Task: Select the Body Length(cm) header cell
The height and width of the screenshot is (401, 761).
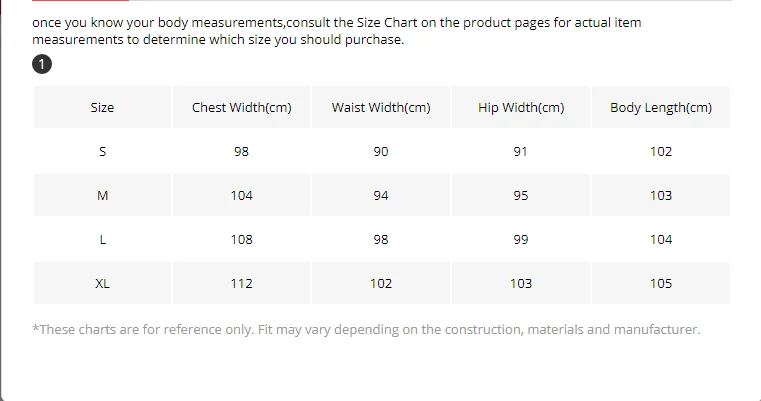Action: click(x=661, y=107)
